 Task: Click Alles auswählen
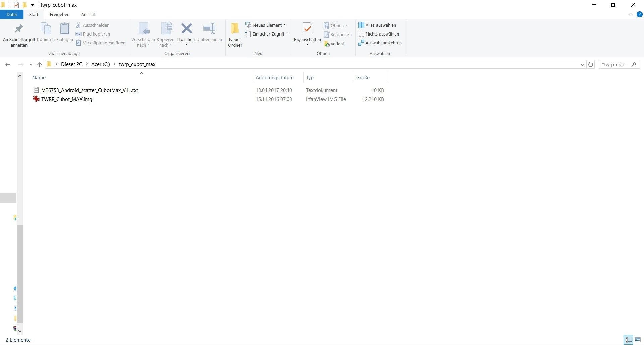[x=377, y=25]
